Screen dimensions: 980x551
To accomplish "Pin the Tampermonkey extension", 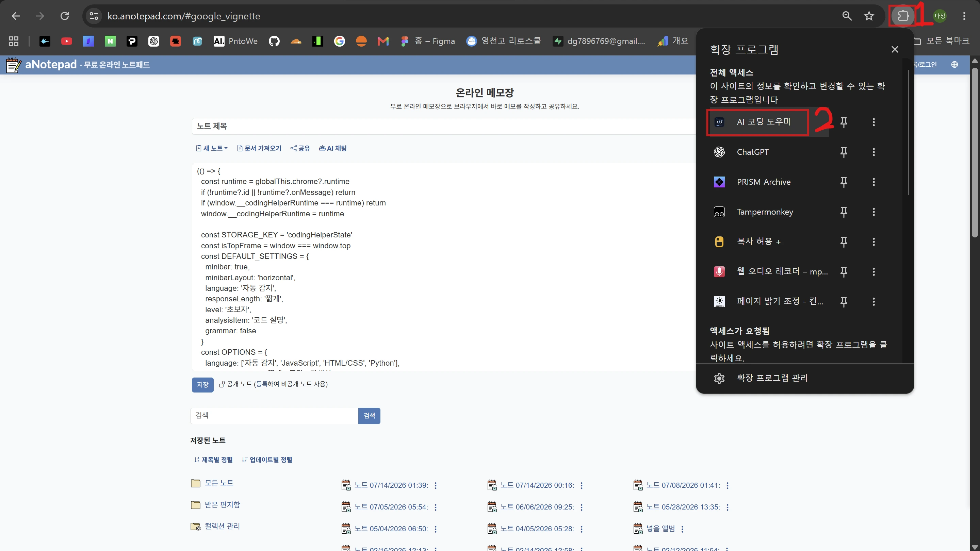I will point(844,212).
